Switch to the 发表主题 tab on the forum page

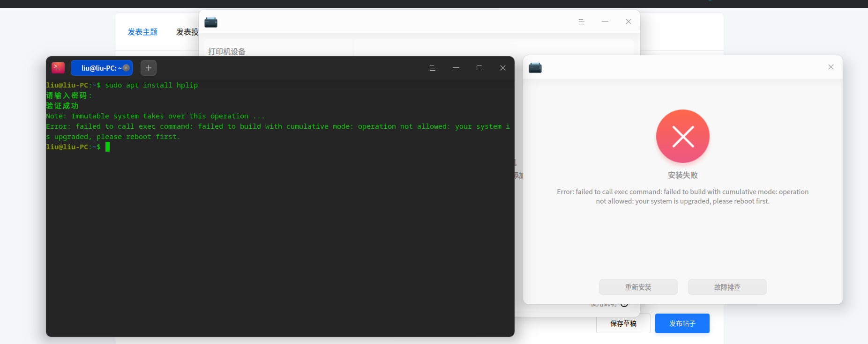[142, 32]
